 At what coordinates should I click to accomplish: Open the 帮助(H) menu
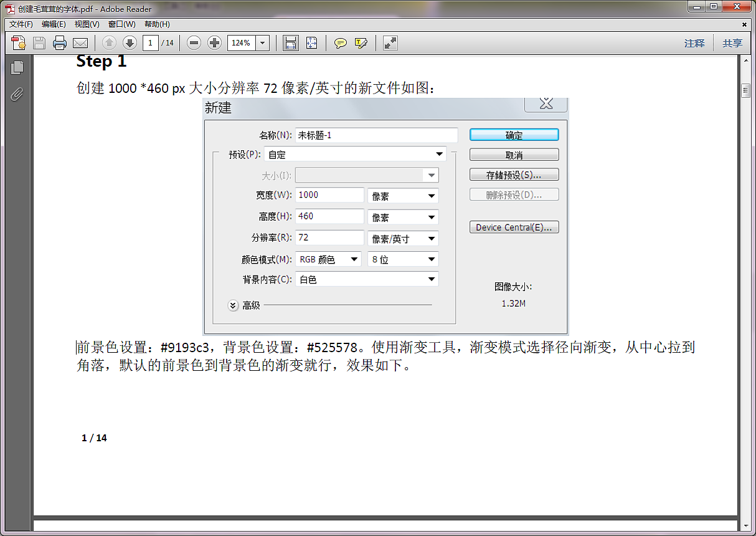157,24
